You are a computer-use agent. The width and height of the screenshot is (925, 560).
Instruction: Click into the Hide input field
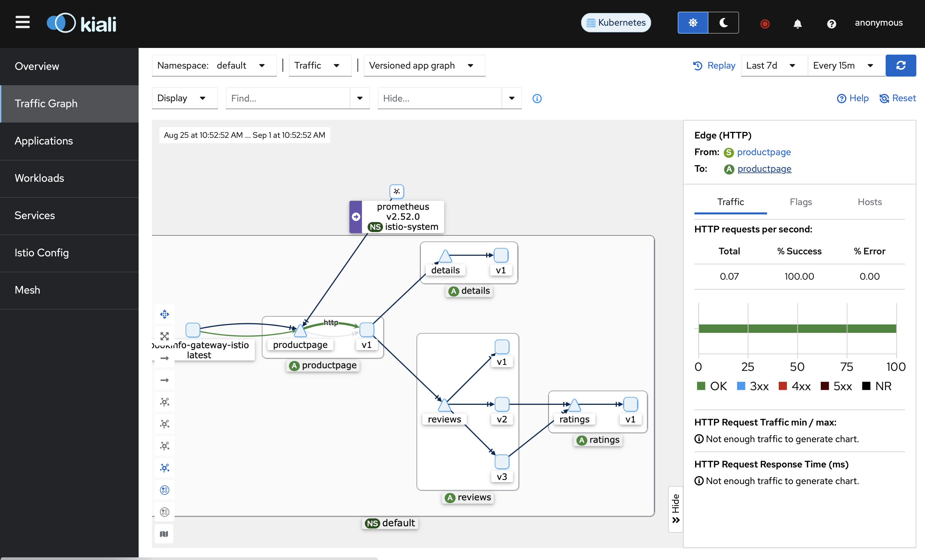(x=440, y=98)
